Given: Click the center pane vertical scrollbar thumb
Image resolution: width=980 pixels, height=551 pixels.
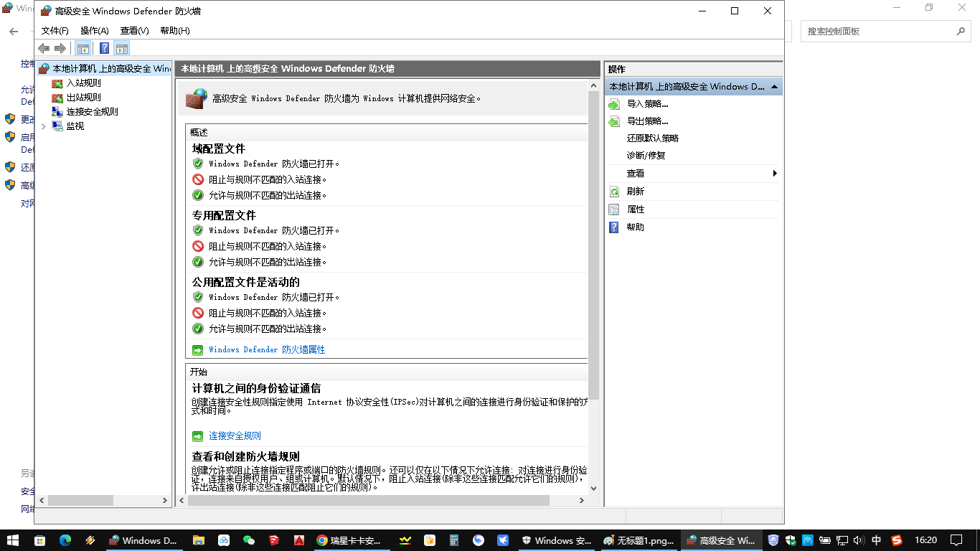Looking at the screenshot, I should 593,245.
